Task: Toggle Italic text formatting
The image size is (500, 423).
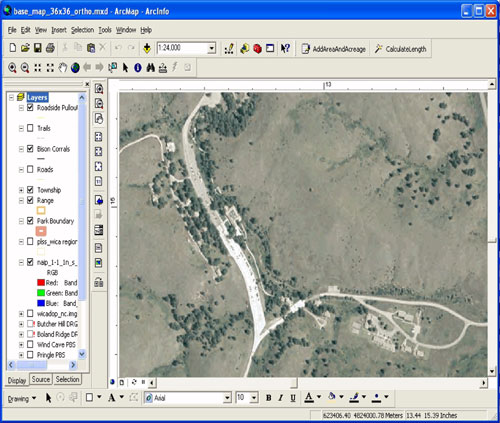Action: (281, 398)
